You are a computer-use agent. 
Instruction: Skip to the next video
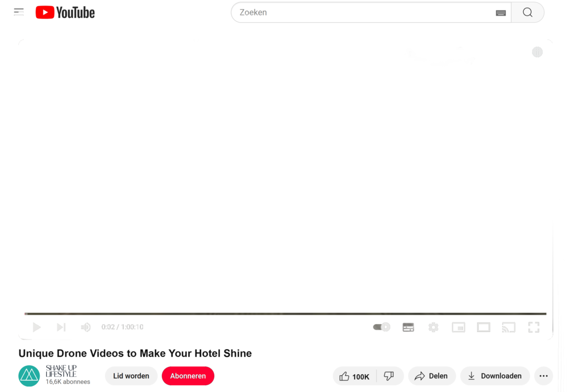tap(61, 327)
